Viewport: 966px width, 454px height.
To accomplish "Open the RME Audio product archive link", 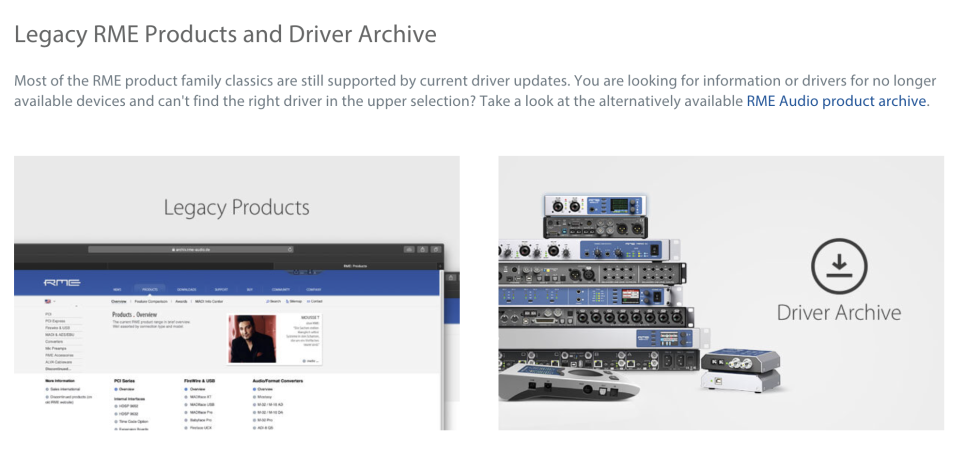I will [836, 101].
